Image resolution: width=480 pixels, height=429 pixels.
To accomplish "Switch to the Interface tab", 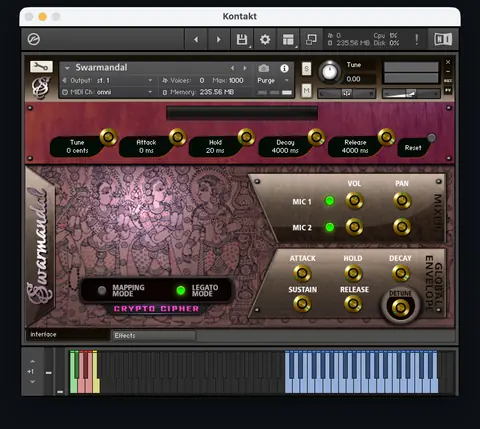I will [68, 334].
